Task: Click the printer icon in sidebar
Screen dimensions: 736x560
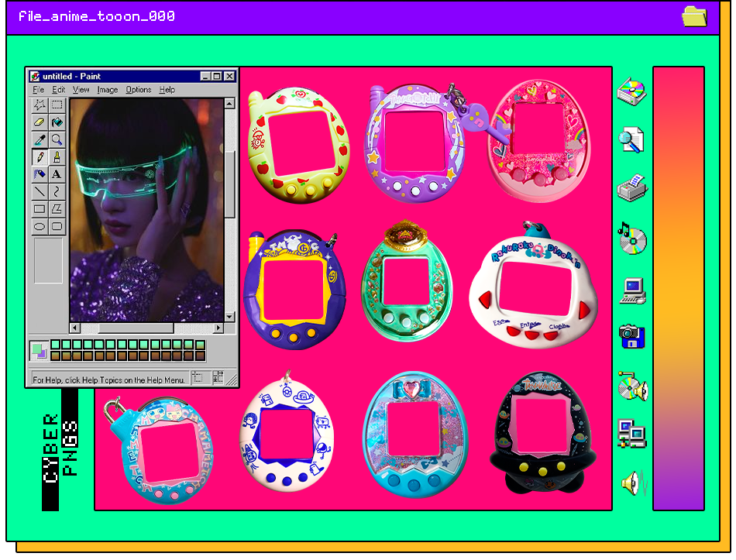Action: [631, 188]
